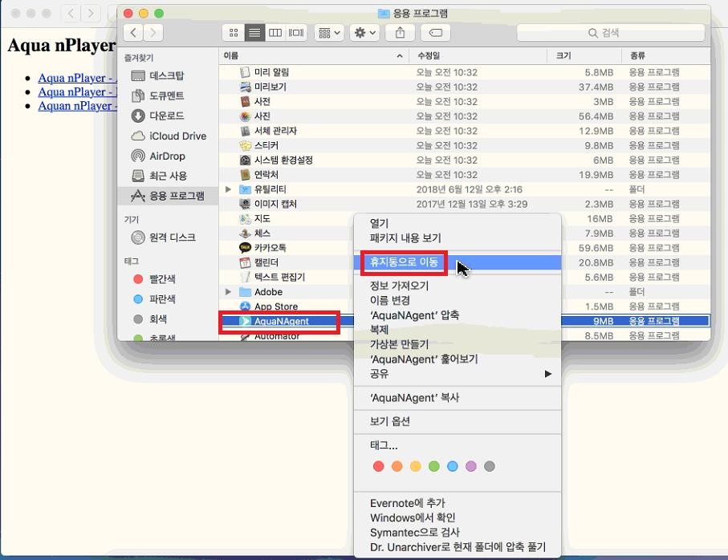Select the AquaNAgent application row
This screenshot has width=728, height=560.
(x=464, y=321)
